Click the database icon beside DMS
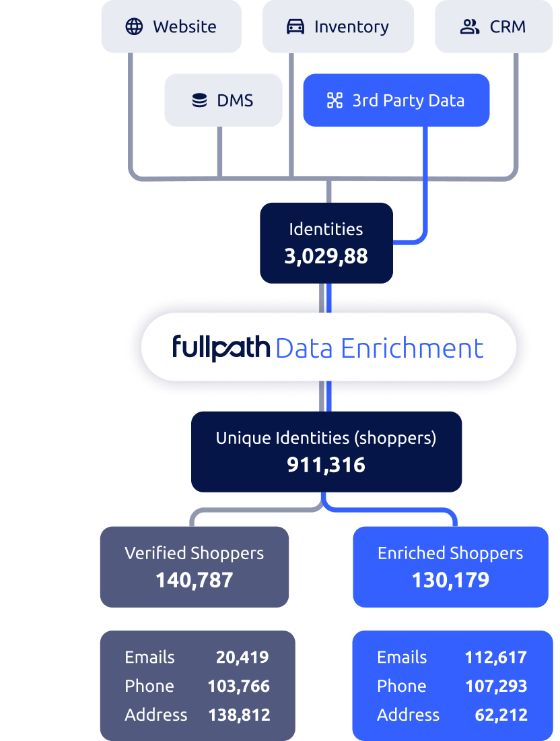This screenshot has height=741, width=560. 199,100
